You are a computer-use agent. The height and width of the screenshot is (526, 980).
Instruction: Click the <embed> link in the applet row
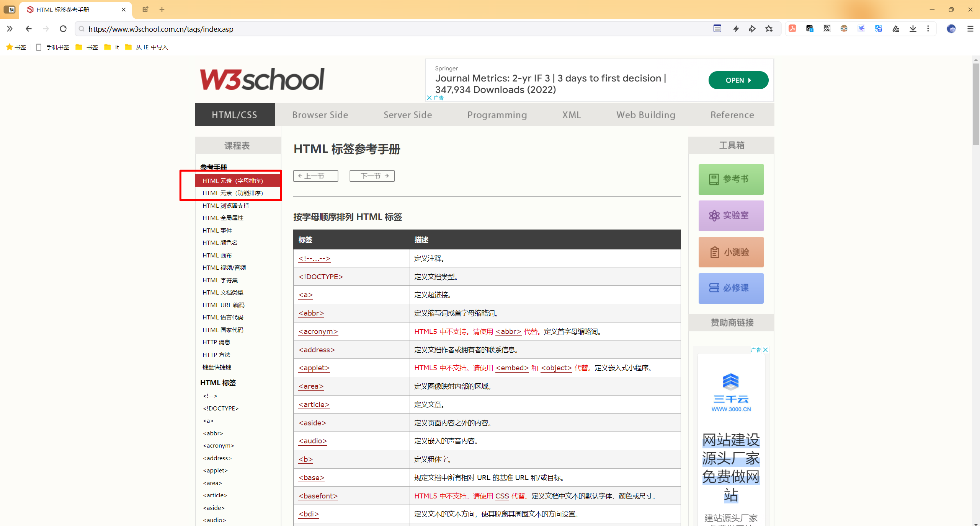(x=512, y=368)
